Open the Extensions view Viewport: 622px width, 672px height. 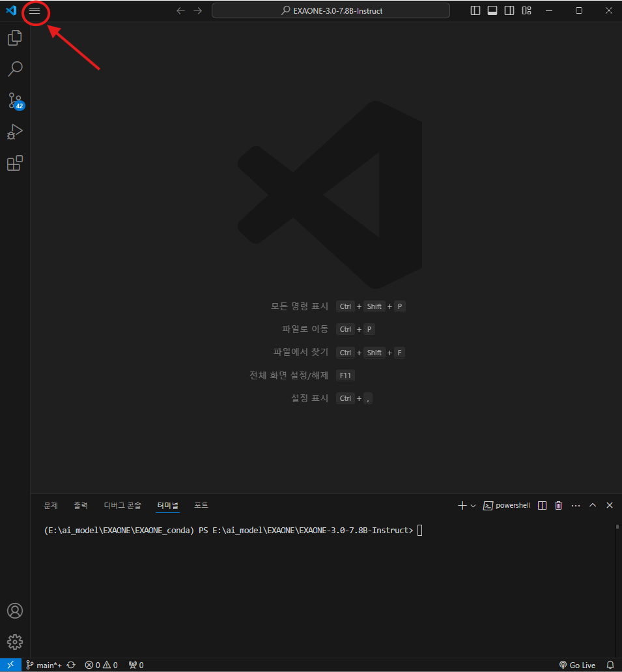coord(15,163)
